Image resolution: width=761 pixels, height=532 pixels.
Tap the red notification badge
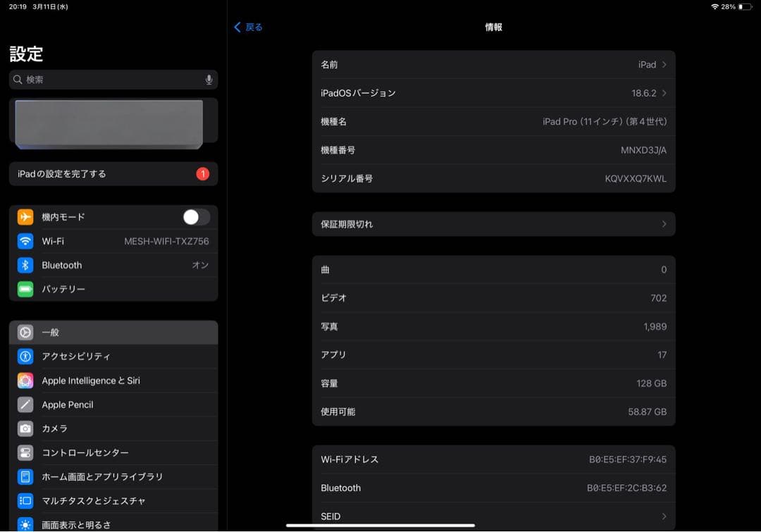[x=202, y=174]
